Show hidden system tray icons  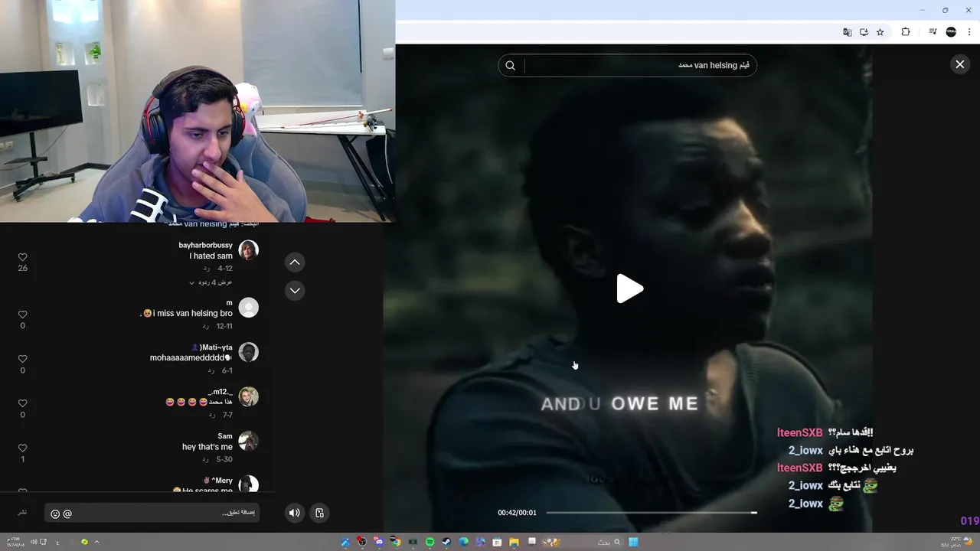tap(96, 542)
